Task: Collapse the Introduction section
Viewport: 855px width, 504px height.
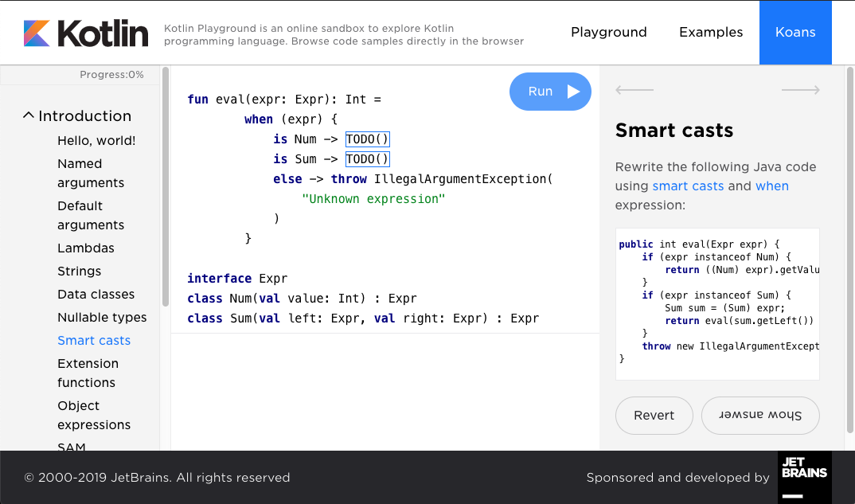Action: 77,115
